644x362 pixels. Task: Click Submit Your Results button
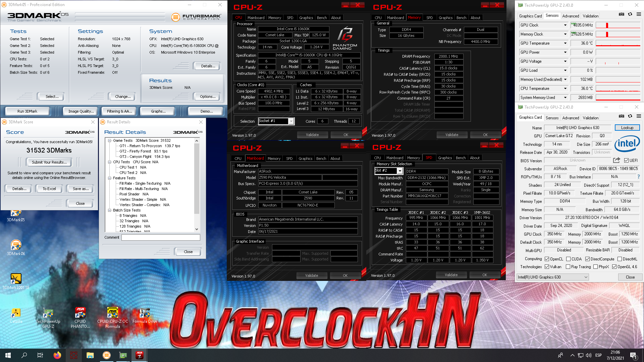(x=49, y=162)
